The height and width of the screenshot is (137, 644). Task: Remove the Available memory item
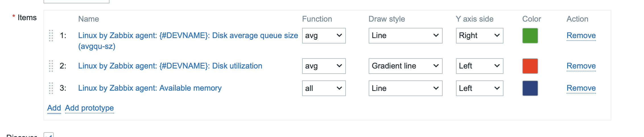point(581,88)
